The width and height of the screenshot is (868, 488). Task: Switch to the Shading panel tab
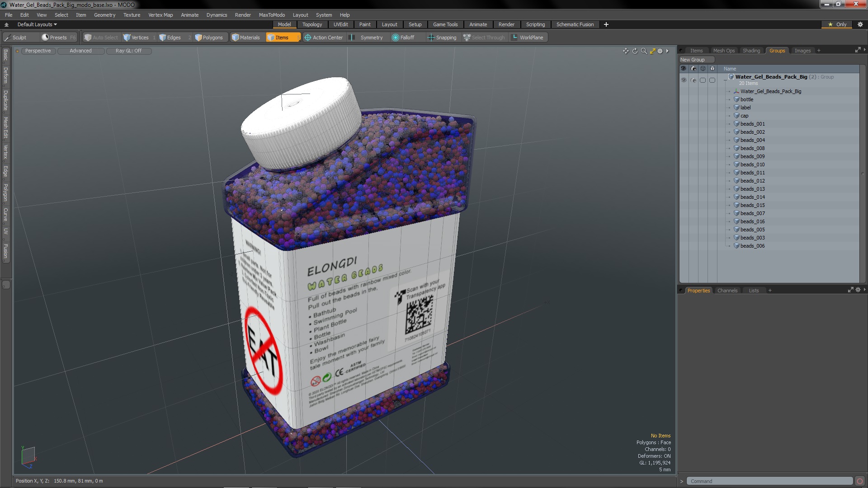pyautogui.click(x=751, y=51)
